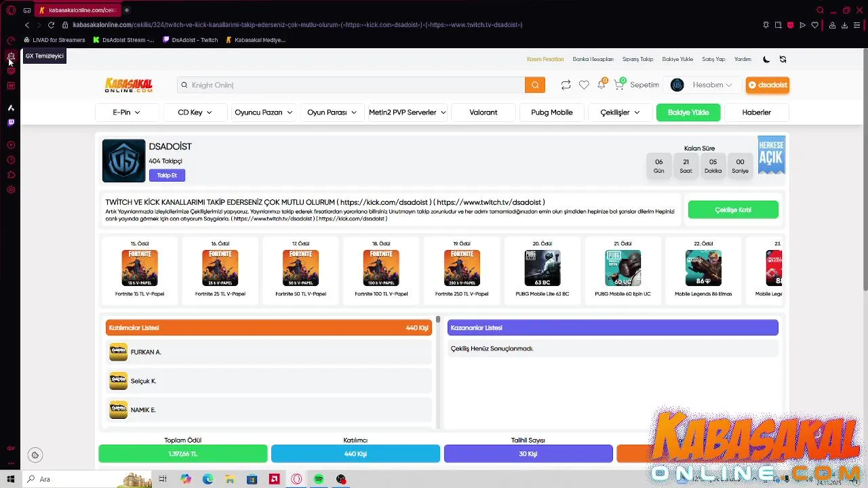Screen dimensions: 868x488
Task: Expand the Oyun Parası dropdown
Action: pyautogui.click(x=332, y=113)
